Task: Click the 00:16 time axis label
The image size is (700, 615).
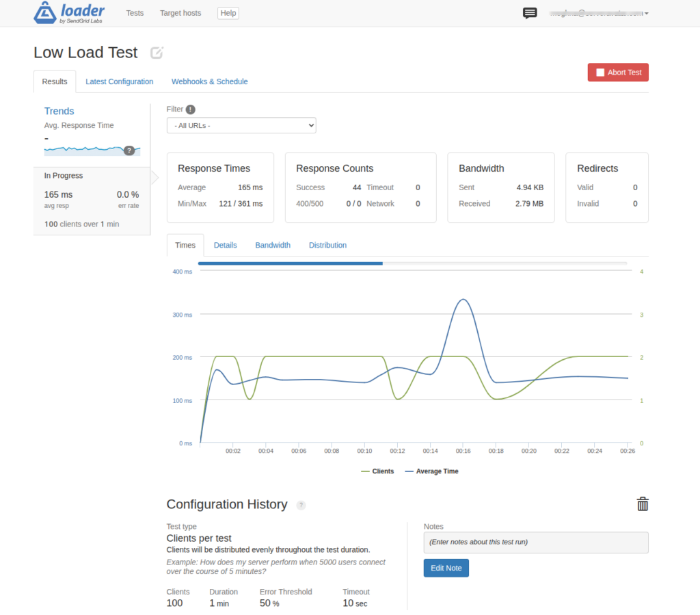Action: point(463,451)
